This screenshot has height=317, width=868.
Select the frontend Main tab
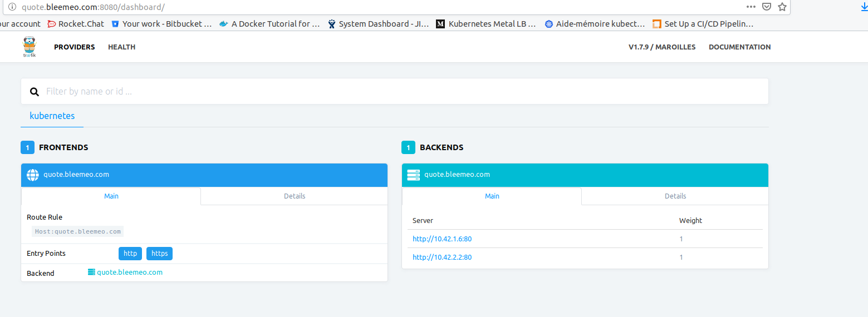[x=111, y=196]
